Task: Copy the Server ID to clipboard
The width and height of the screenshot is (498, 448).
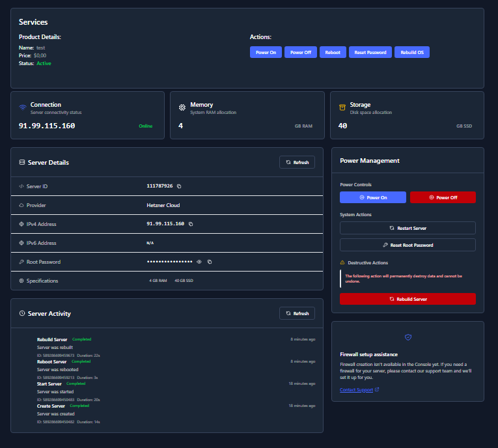Action: click(x=179, y=186)
